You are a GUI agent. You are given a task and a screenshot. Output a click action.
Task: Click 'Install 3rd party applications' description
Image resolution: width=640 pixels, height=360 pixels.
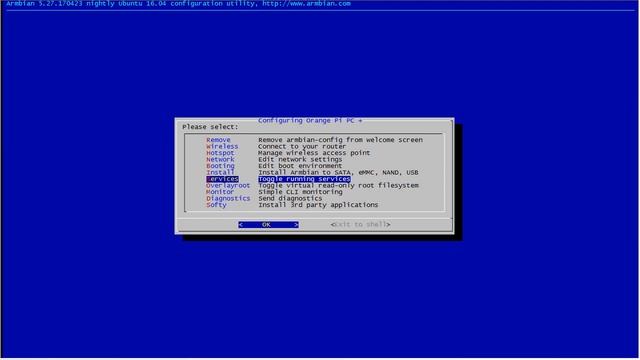tap(318, 205)
